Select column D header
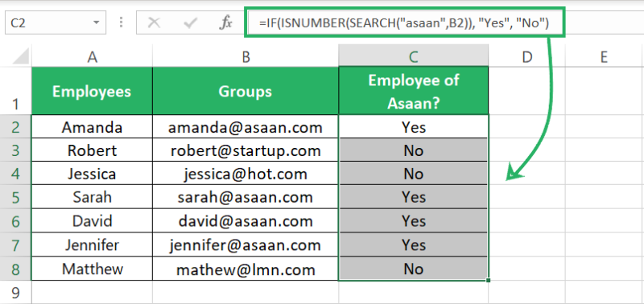Viewport: 644px width, 304px height. pyautogui.click(x=527, y=56)
